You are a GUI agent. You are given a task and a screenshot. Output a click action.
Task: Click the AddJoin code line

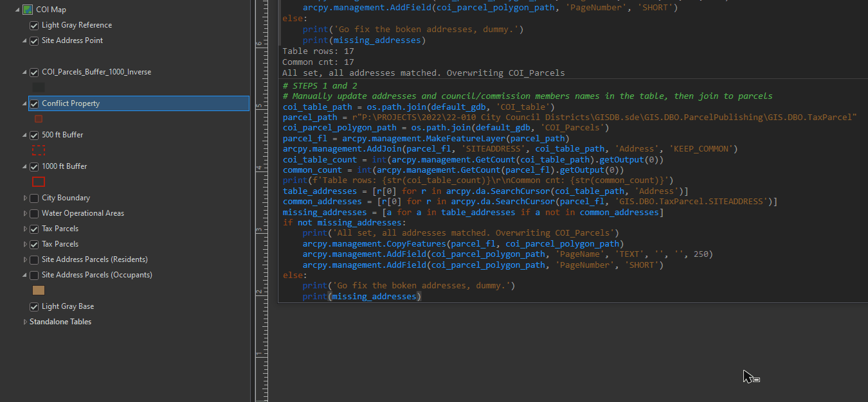tap(510, 149)
